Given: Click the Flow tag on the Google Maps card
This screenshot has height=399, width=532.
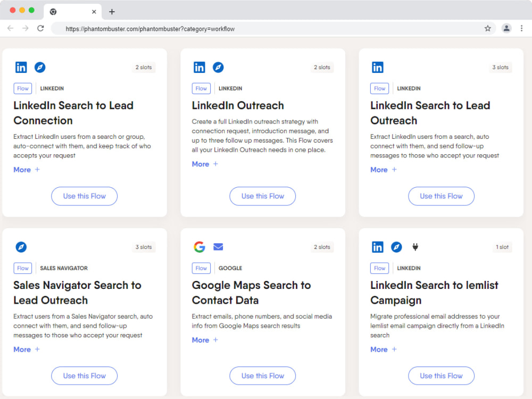Looking at the screenshot, I should [x=201, y=268].
